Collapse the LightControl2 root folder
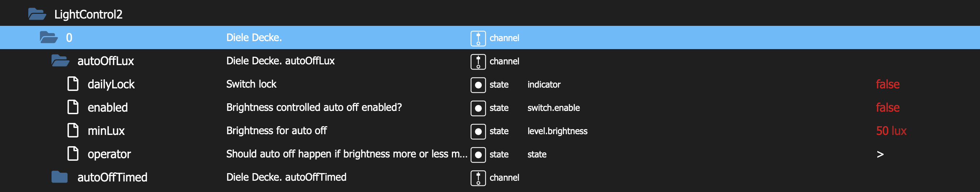 [x=37, y=14]
